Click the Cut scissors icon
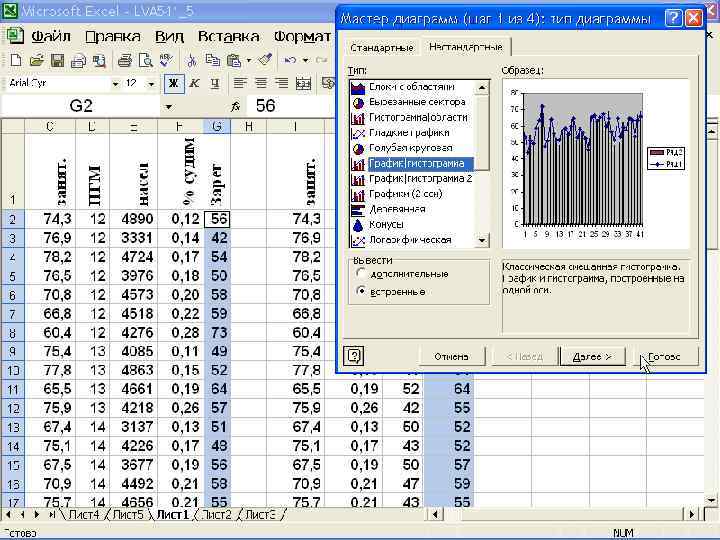This screenshot has width=720, height=540. pyautogui.click(x=194, y=60)
